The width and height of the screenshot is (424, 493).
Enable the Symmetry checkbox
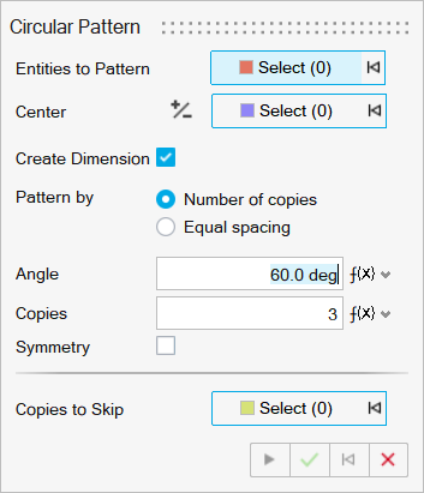click(x=166, y=346)
